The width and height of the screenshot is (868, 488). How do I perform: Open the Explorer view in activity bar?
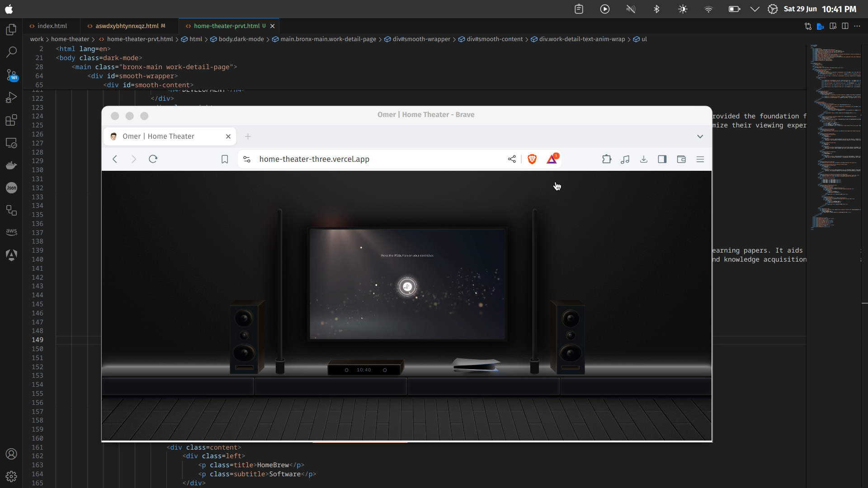(11, 30)
